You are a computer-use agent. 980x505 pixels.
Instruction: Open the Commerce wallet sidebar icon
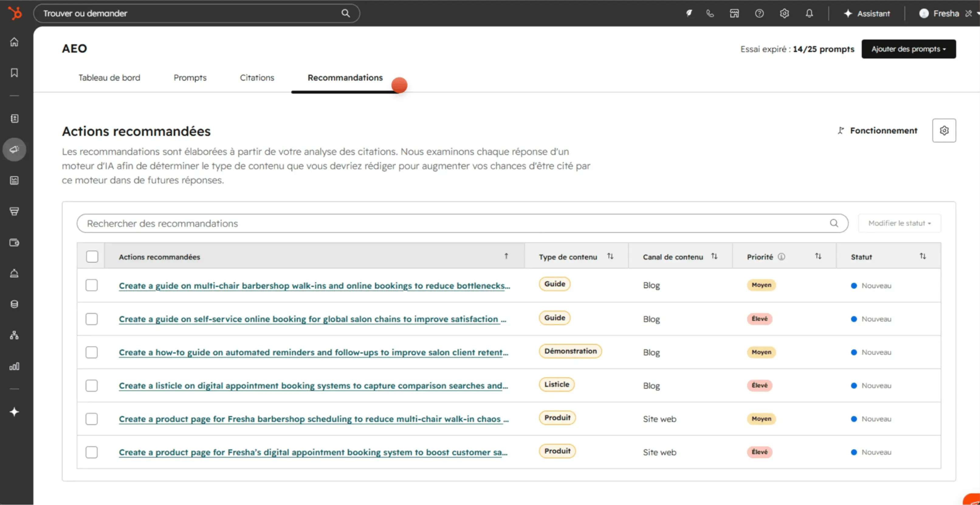click(x=14, y=242)
